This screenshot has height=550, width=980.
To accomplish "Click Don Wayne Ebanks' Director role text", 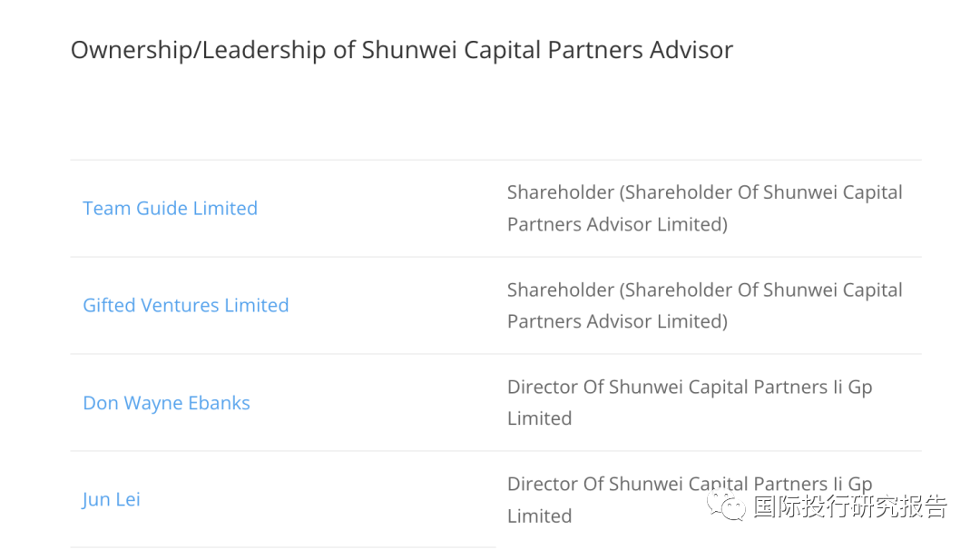I will 690,402.
